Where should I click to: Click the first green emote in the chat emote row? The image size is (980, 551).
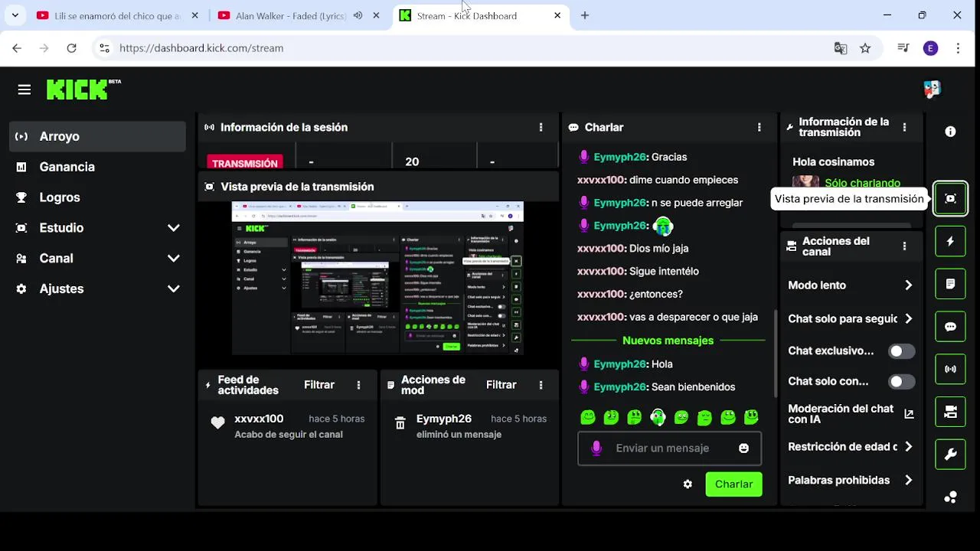(588, 417)
